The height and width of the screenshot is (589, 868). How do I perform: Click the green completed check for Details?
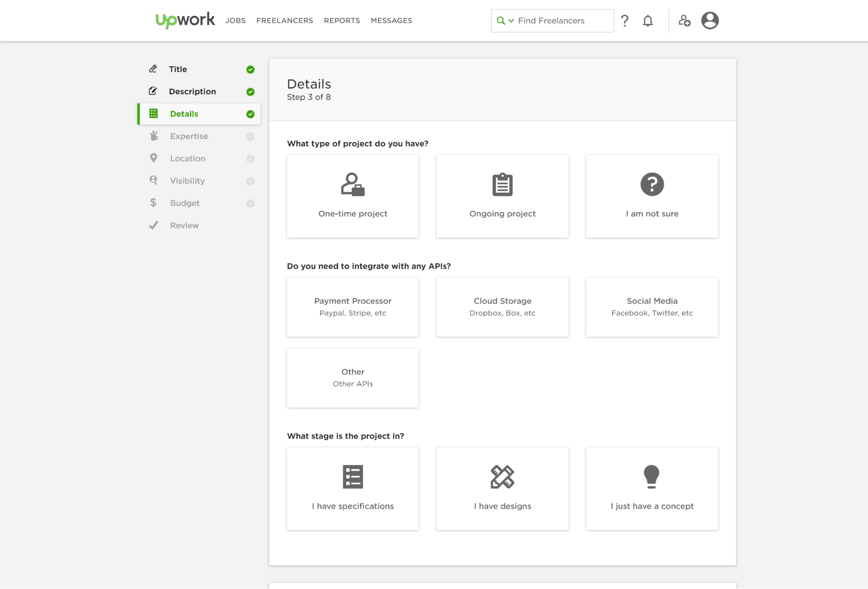pos(250,114)
